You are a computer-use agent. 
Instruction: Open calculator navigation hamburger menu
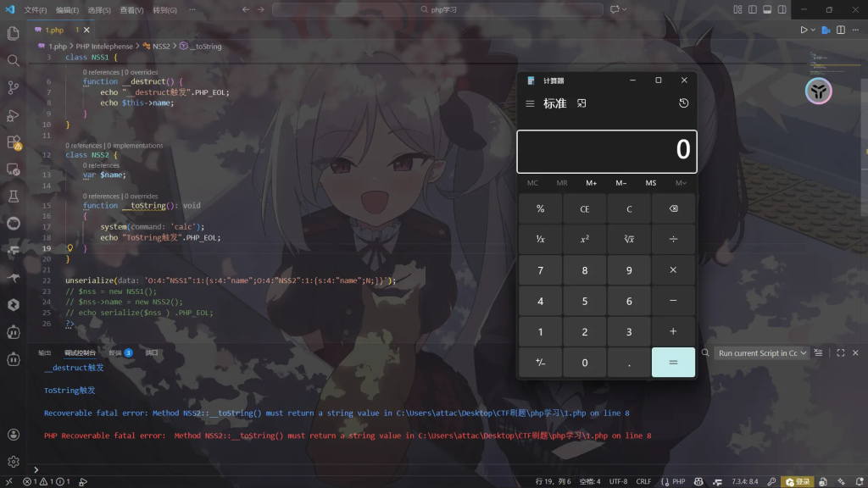530,103
